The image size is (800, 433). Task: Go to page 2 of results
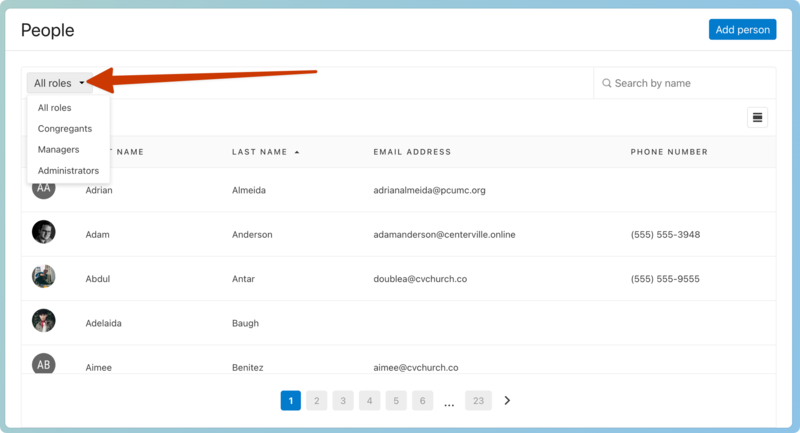point(316,401)
